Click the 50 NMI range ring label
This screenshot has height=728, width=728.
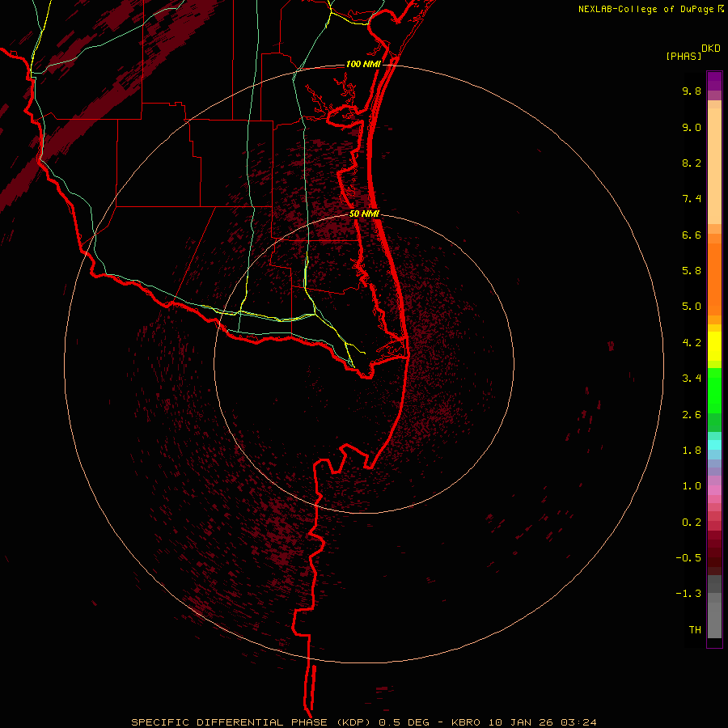(365, 214)
